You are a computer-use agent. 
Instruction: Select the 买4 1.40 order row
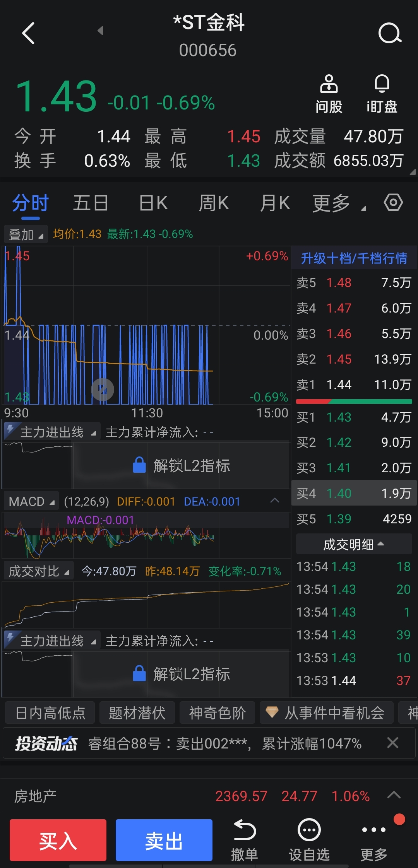(x=354, y=493)
